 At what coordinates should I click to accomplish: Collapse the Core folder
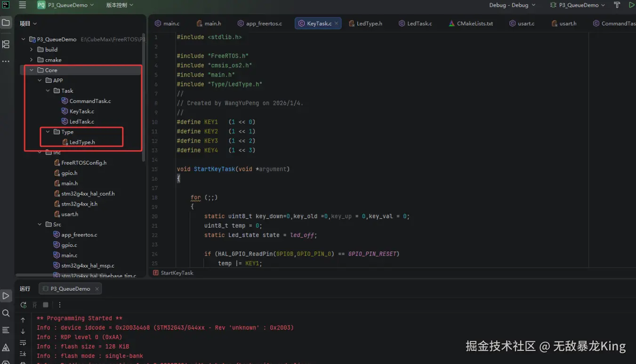32,70
